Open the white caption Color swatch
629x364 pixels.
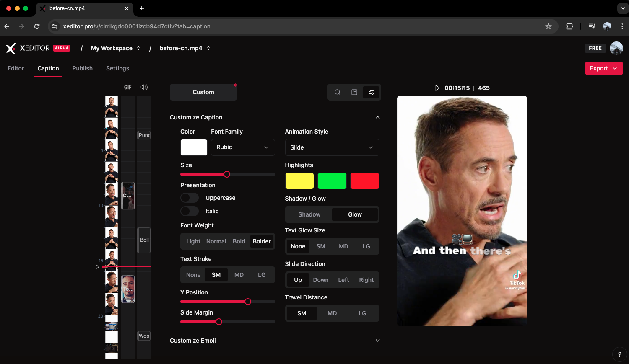[194, 147]
